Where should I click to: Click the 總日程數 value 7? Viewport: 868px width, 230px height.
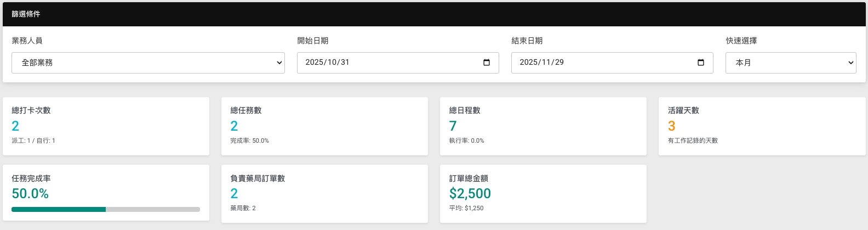pos(453,126)
